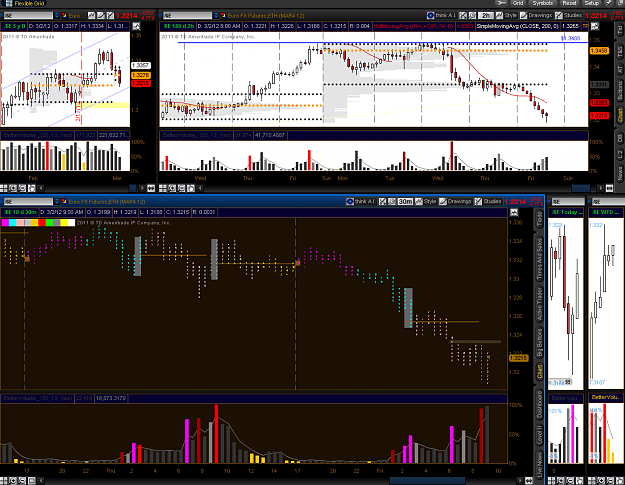625x485 pixels.
Task: Click the symbol input field in the 2h chart
Action: [187, 16]
